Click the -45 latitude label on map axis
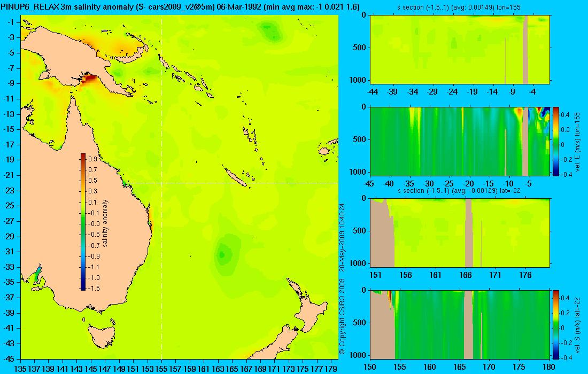The height and width of the screenshot is (374, 588). [10, 359]
